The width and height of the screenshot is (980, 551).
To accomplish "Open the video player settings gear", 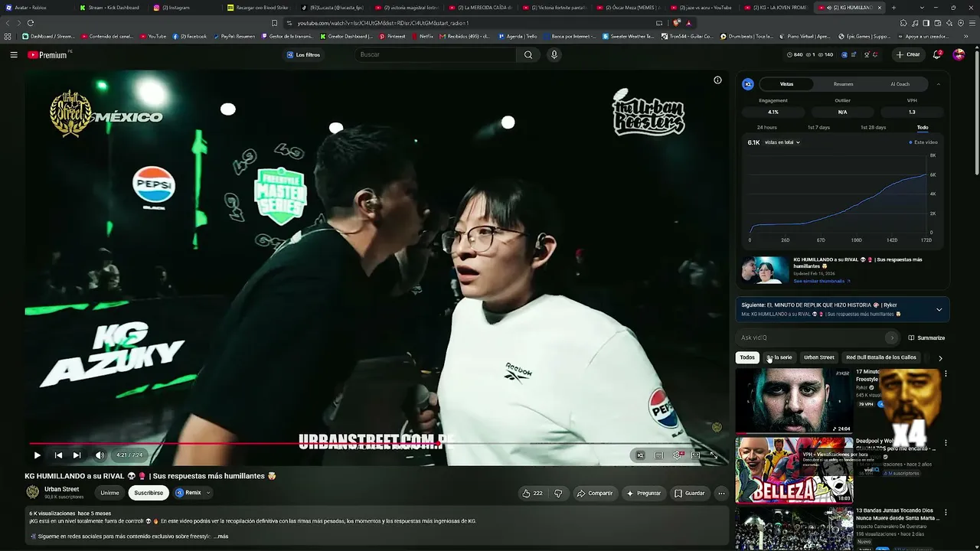I will click(x=678, y=455).
